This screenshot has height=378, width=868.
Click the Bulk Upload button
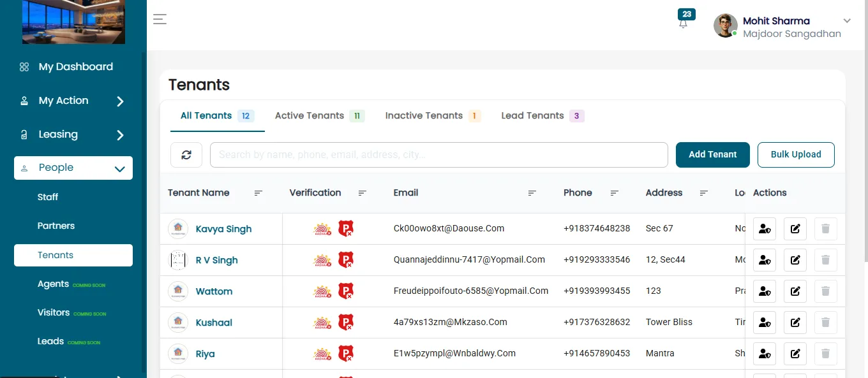[x=796, y=155]
